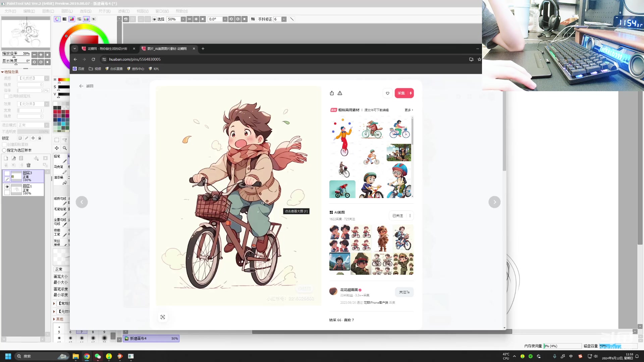Image resolution: width=644 pixels, height=362 pixels.
Task: Open WeChat from the Windows taskbar
Action: 98,356
